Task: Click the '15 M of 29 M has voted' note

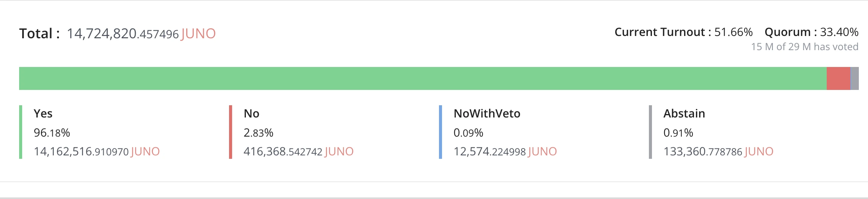Action: point(805,47)
